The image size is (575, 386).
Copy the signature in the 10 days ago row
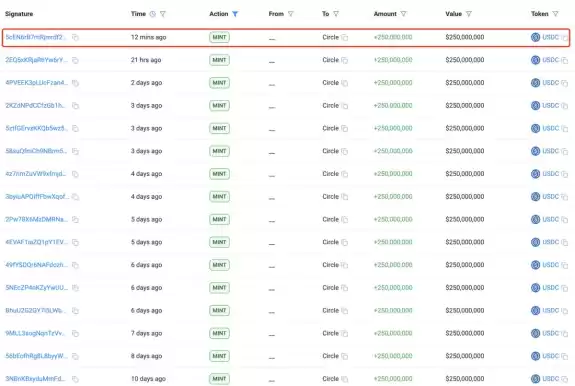[x=75, y=379]
